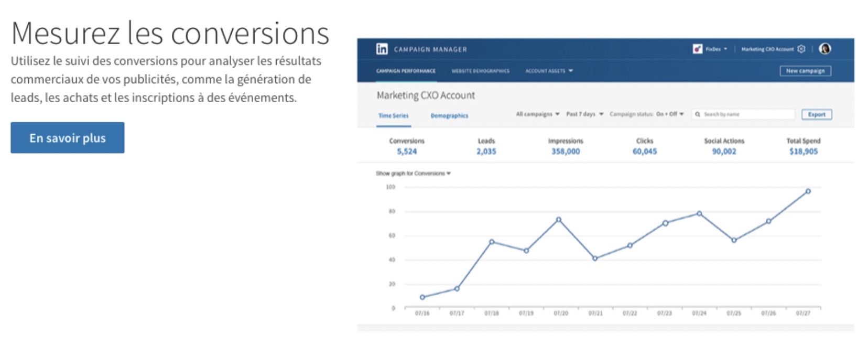868x345 pixels.
Task: Click the New campaign button
Action: (x=805, y=71)
